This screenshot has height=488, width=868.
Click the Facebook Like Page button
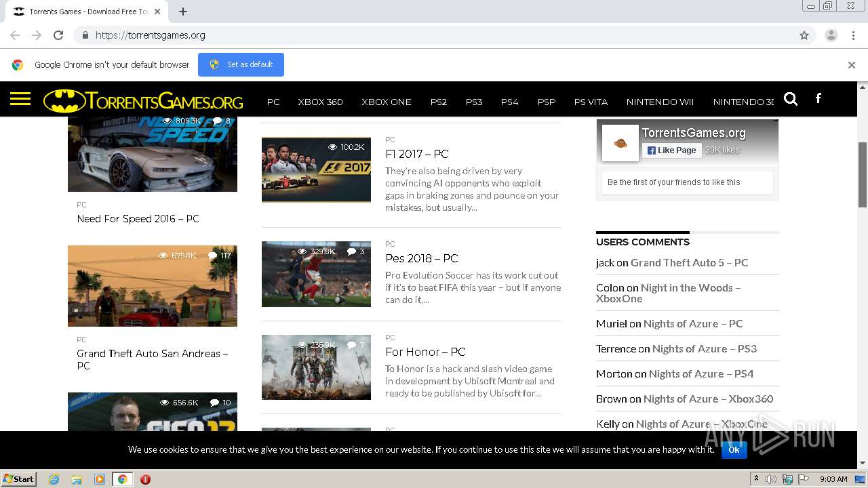[671, 150]
